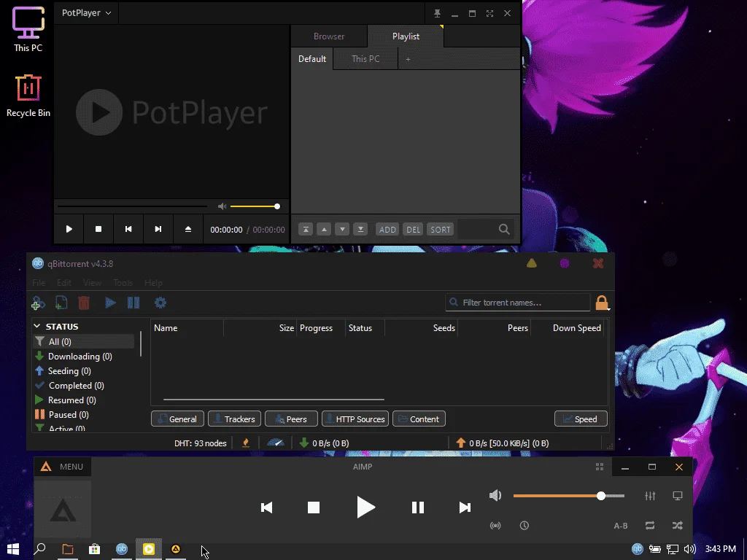The width and height of the screenshot is (747, 560).
Task: Open the General tab in qBittorrent
Action: point(178,419)
